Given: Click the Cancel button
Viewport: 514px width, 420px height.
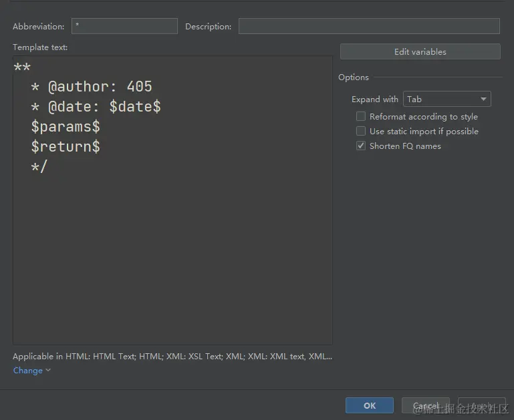Looking at the screenshot, I should [x=426, y=405].
